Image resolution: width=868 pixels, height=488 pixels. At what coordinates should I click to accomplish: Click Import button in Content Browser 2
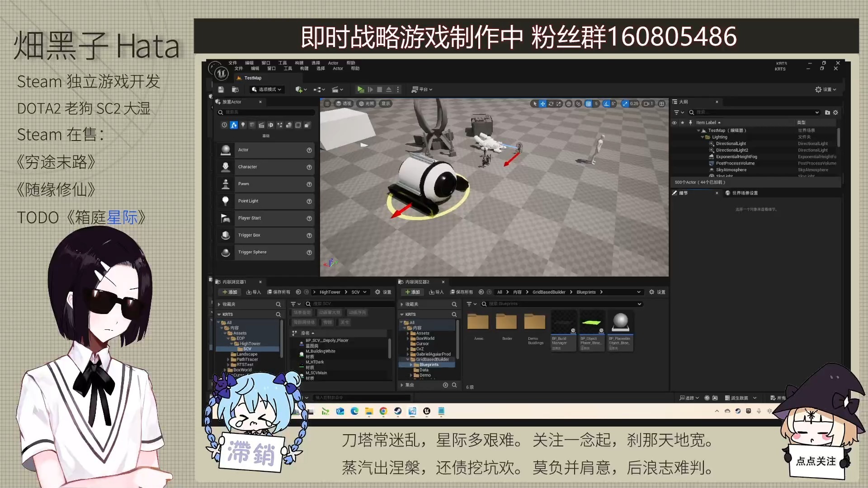[436, 292]
